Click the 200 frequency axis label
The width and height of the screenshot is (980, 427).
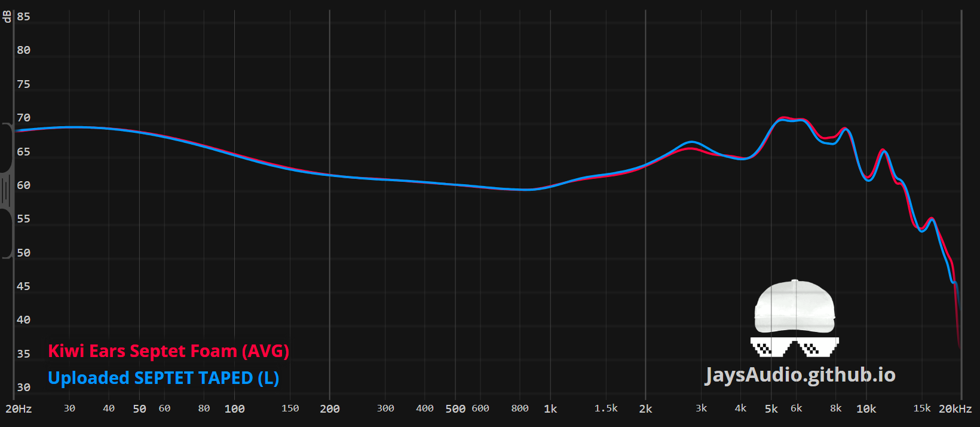point(329,409)
